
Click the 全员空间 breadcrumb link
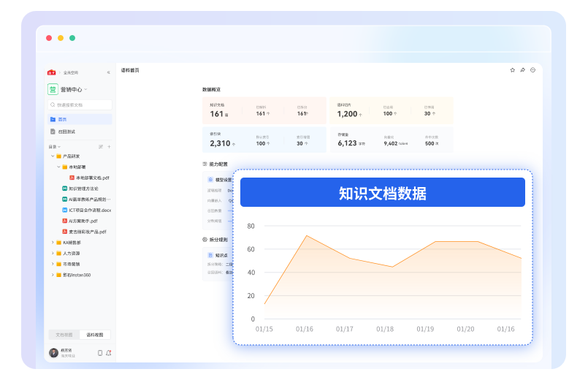click(x=71, y=73)
